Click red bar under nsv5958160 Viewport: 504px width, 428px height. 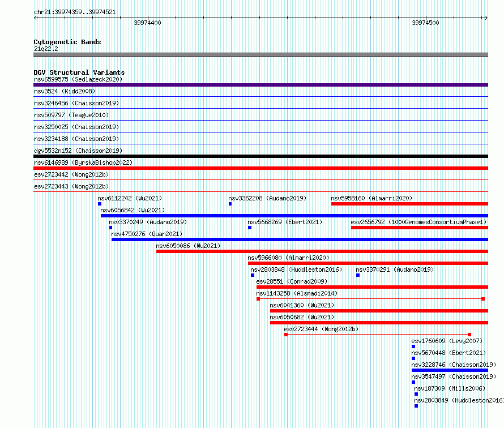409,204
